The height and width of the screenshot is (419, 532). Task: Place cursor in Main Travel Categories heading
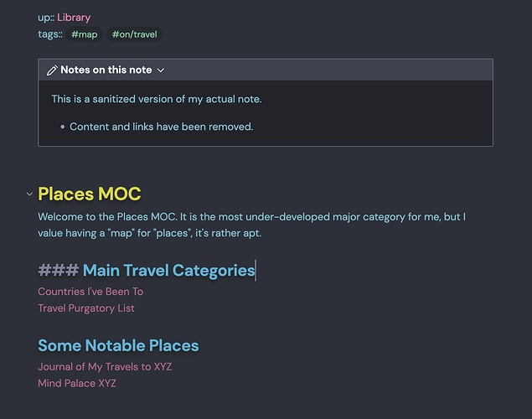(x=168, y=271)
